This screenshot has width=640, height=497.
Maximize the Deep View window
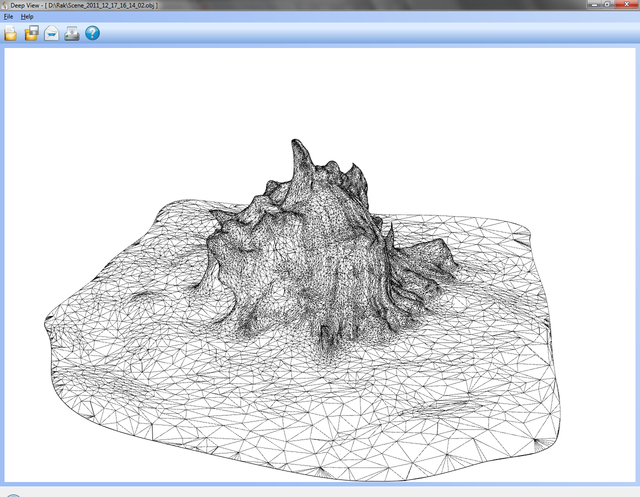(607, 4)
